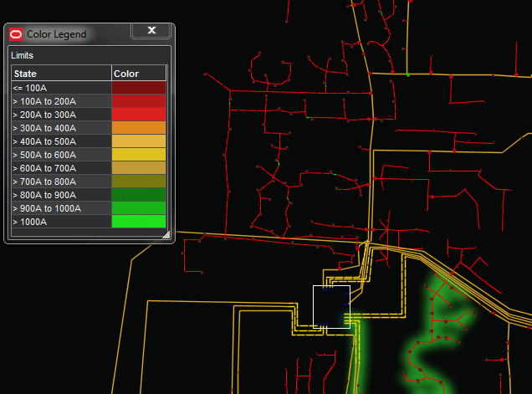Click the light orange 400A to 500A swatch

click(x=139, y=141)
